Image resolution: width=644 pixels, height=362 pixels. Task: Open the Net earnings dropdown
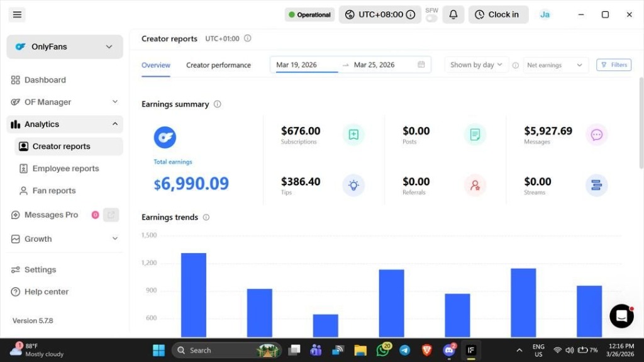[555, 65]
